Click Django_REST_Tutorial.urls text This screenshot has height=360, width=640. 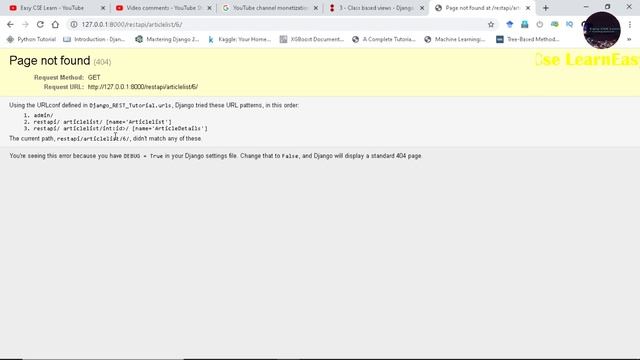point(130,105)
